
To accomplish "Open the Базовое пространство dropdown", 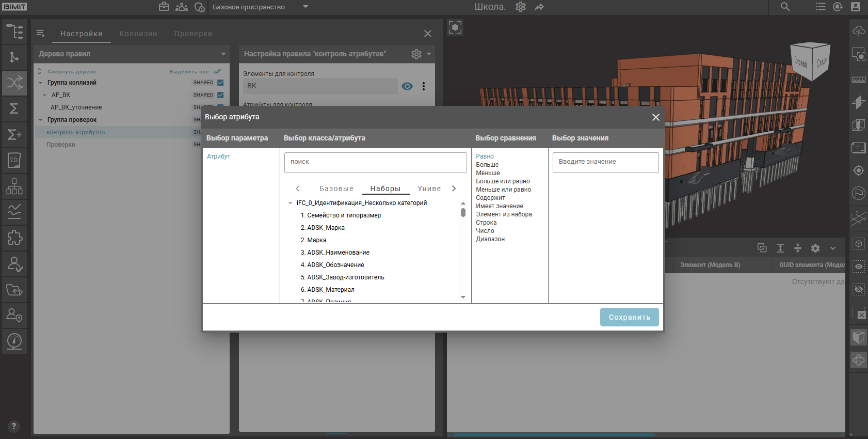I will tap(306, 7).
